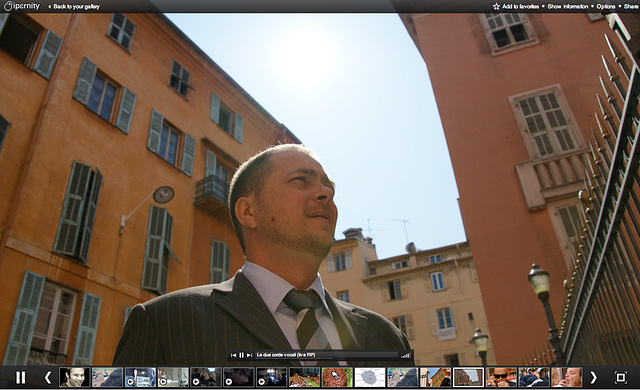Pause the slideshow with the large pause button
640x390 pixels.
pyautogui.click(x=20, y=378)
